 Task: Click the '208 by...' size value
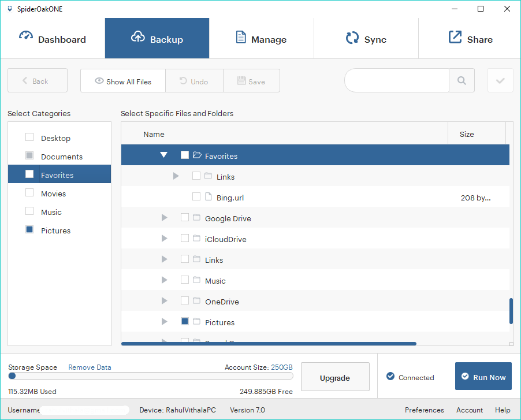pyautogui.click(x=475, y=198)
